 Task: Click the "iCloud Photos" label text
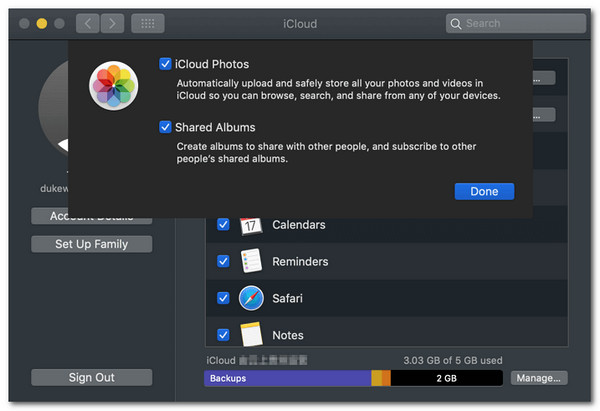pyautogui.click(x=212, y=64)
